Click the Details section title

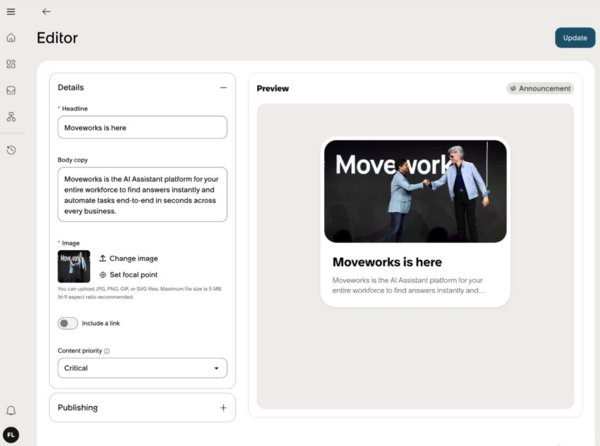pyautogui.click(x=71, y=87)
